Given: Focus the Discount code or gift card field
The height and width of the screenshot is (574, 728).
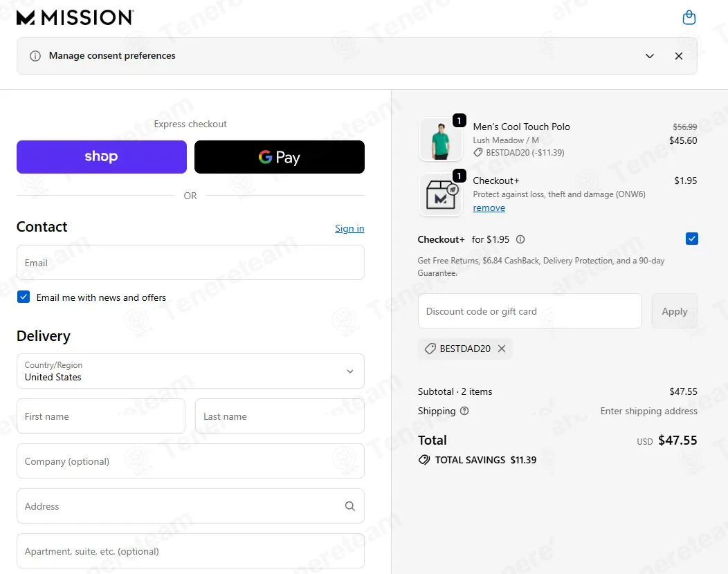Looking at the screenshot, I should (530, 311).
